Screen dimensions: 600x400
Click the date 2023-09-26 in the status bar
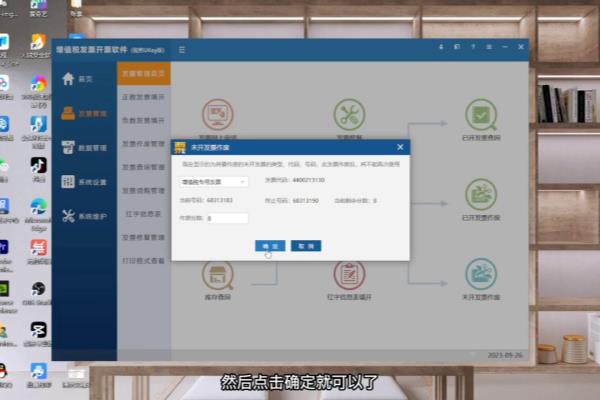[x=505, y=355]
